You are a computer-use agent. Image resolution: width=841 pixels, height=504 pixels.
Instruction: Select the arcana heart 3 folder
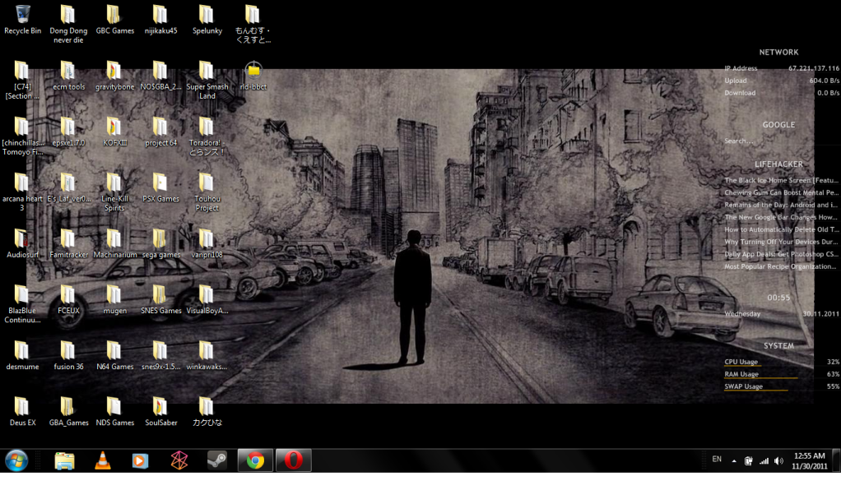(22, 192)
